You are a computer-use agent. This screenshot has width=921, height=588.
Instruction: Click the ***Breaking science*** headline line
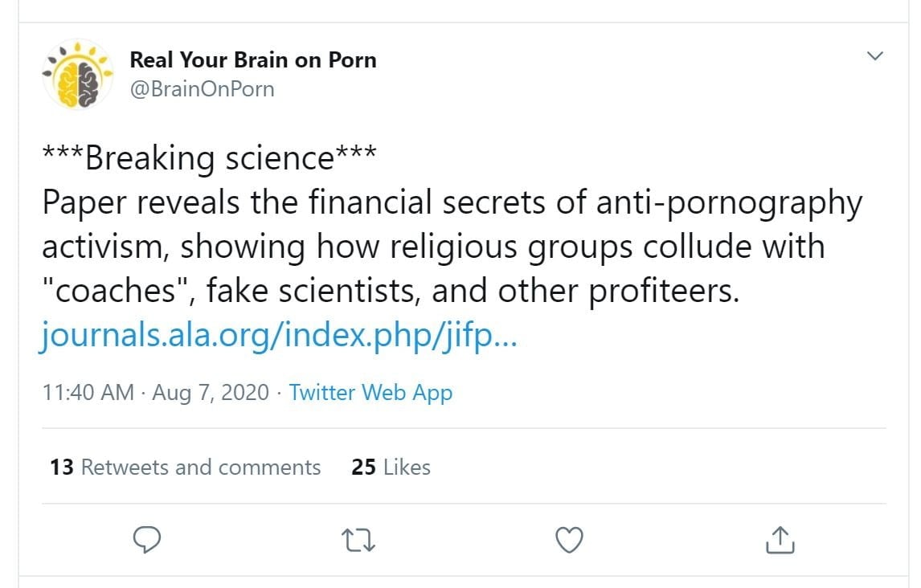209,159
